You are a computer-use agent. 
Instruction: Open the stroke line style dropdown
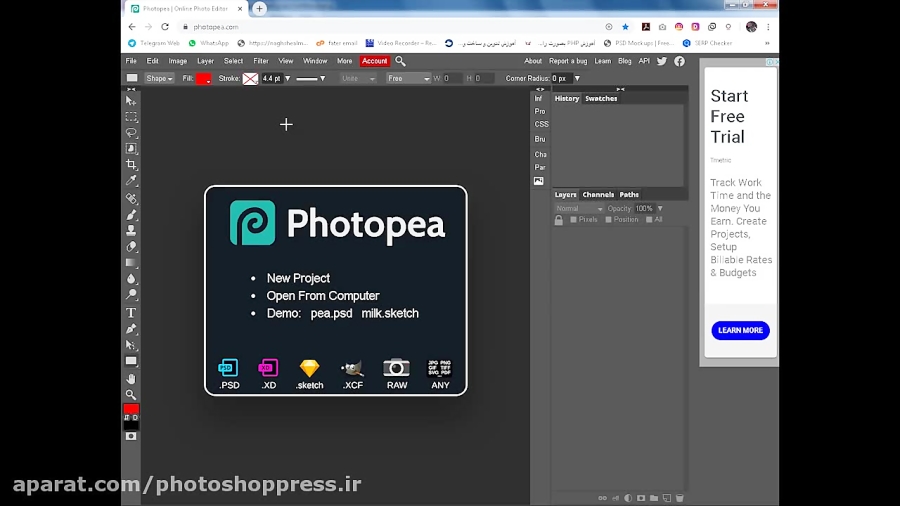pyautogui.click(x=311, y=79)
